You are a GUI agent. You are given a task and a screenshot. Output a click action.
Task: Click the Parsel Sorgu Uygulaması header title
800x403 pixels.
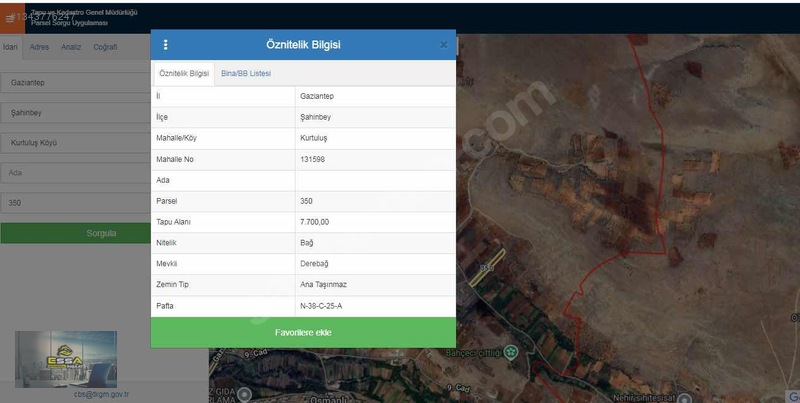coord(69,23)
